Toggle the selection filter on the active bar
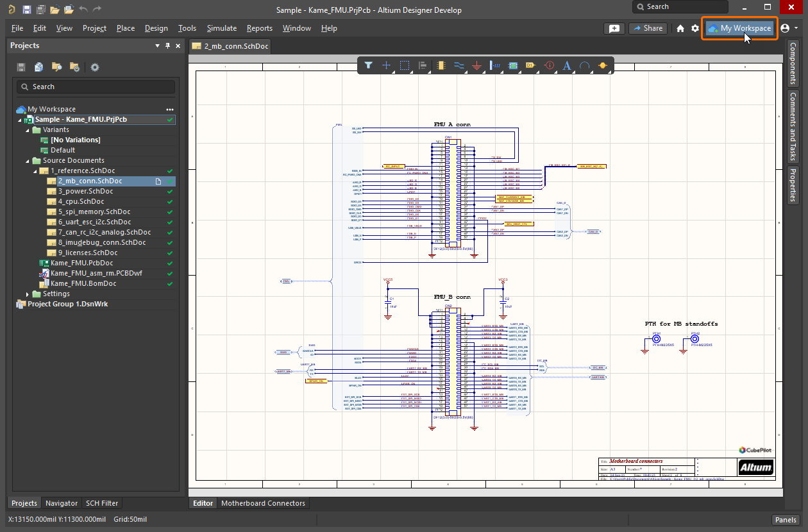The width and height of the screenshot is (808, 532). point(369,65)
